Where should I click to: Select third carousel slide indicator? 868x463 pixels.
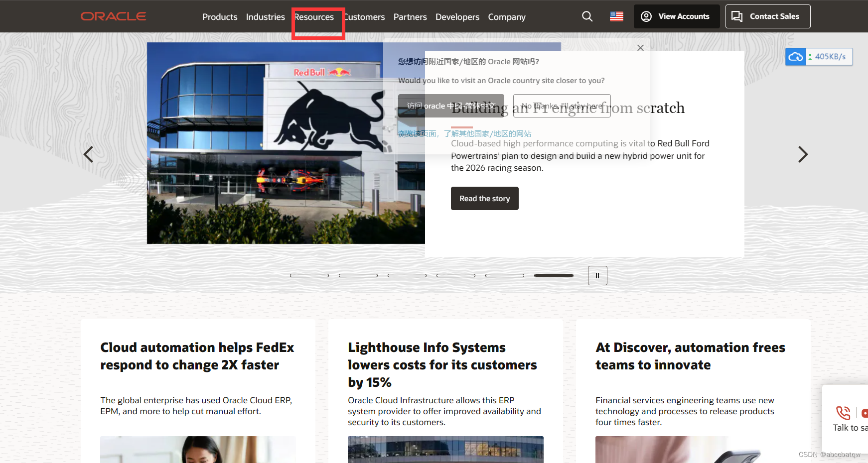[x=407, y=275]
